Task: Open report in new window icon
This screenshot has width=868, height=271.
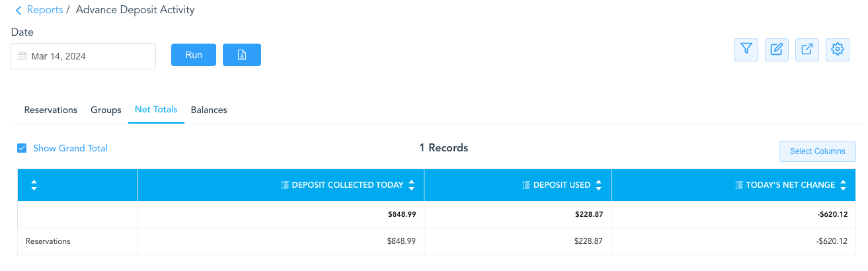Action: pos(807,50)
